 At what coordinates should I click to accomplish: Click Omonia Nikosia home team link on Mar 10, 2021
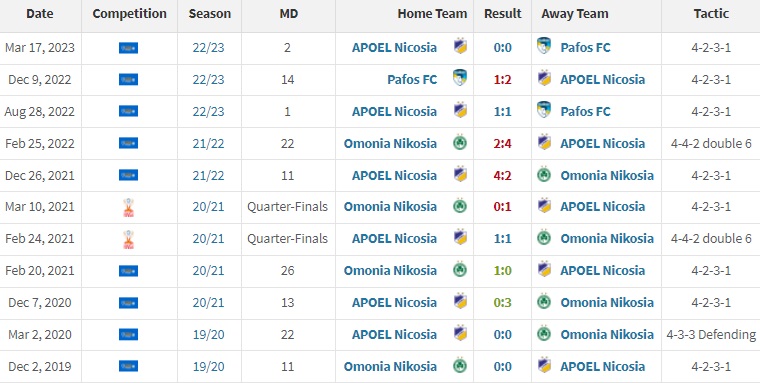(390, 207)
